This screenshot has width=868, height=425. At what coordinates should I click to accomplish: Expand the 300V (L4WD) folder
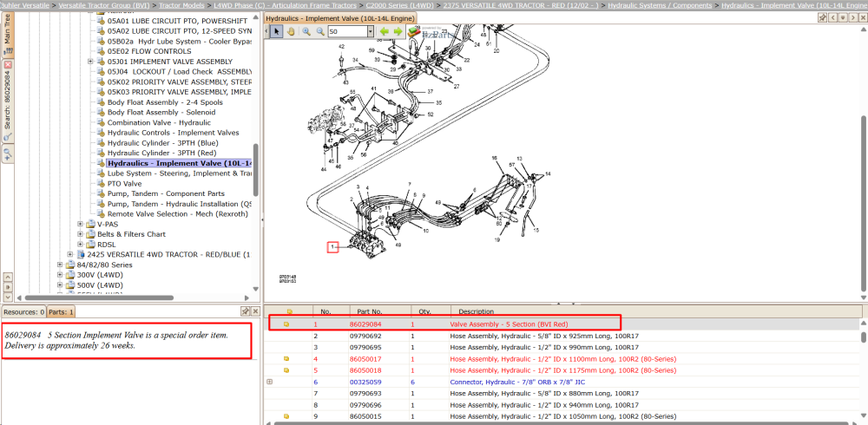[x=61, y=275]
